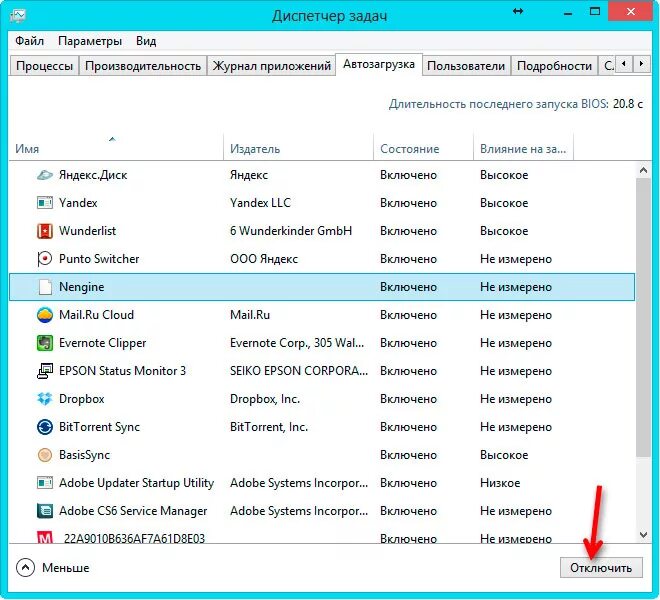Select the Wunderlist entry name
660x600 pixels.
click(88, 231)
